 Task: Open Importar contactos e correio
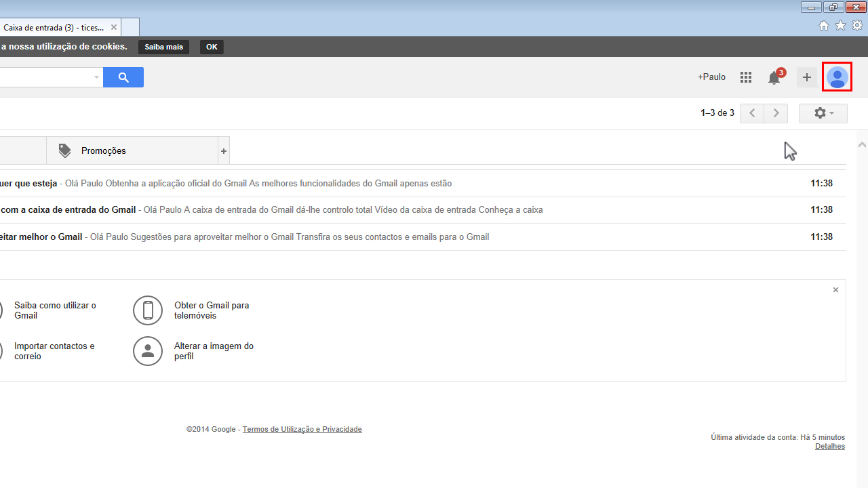[54, 351]
